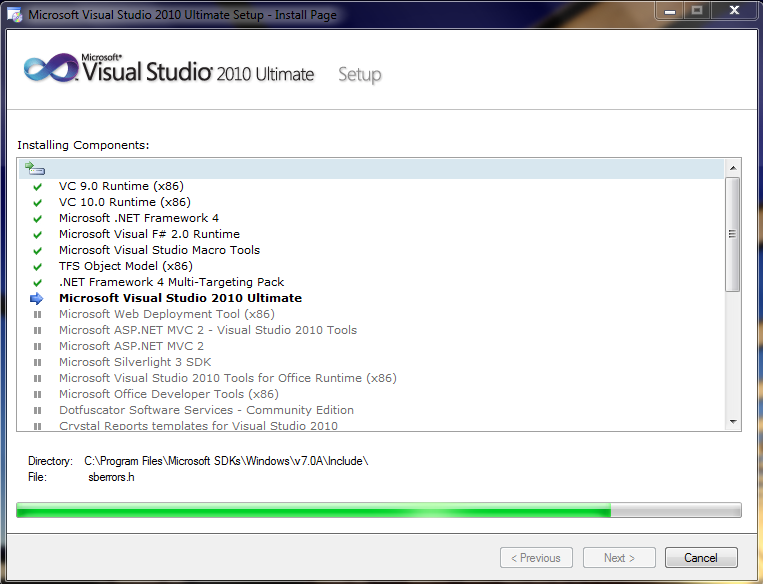The width and height of the screenshot is (763, 584).
Task: Cancel the Visual Studio installation
Action: (x=701, y=558)
